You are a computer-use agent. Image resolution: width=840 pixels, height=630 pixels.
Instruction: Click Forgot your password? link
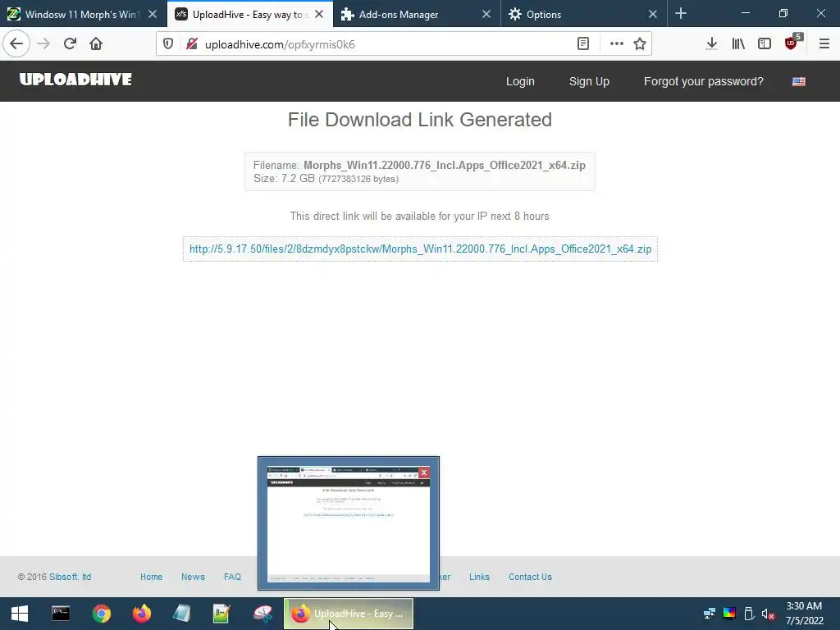(x=703, y=81)
